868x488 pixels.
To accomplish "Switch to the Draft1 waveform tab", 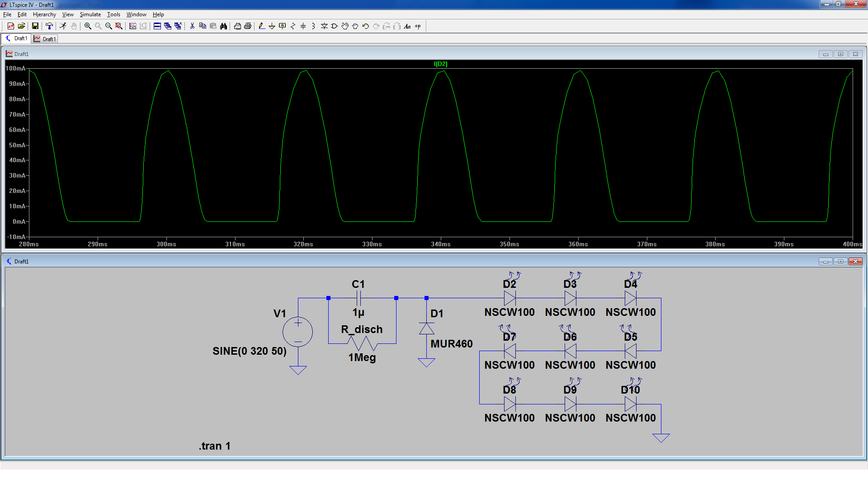I will (45, 39).
